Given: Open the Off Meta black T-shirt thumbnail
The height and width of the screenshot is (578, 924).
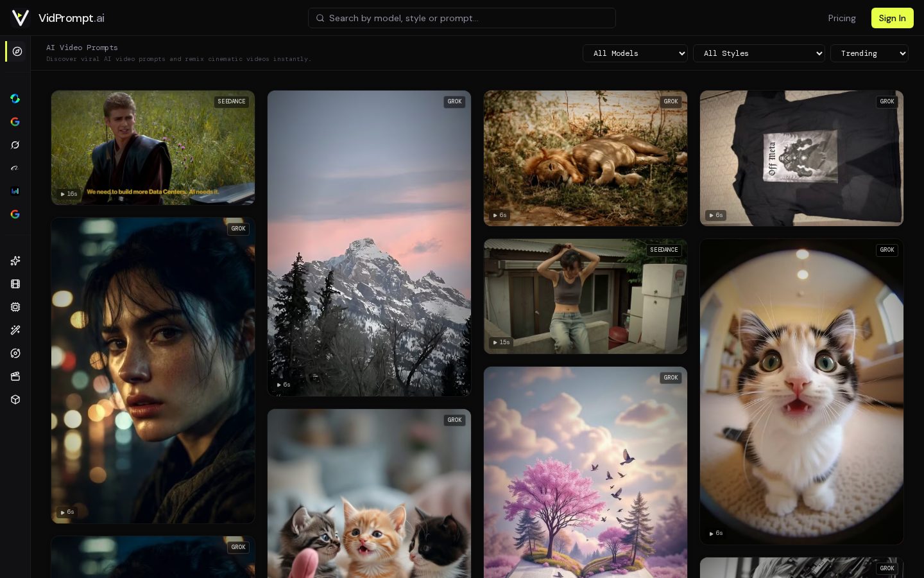Looking at the screenshot, I should 801,158.
